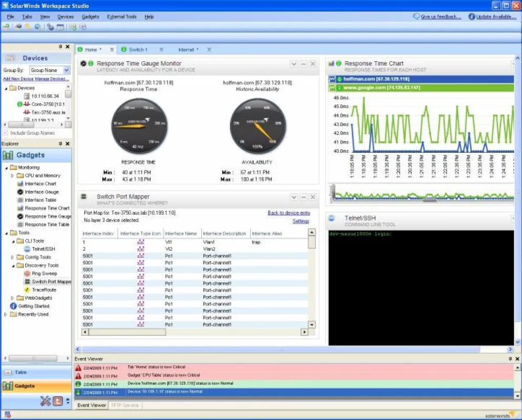Collapse the Devices tree folder
Image resolution: width=522 pixels, height=420 pixels.
click(6, 89)
